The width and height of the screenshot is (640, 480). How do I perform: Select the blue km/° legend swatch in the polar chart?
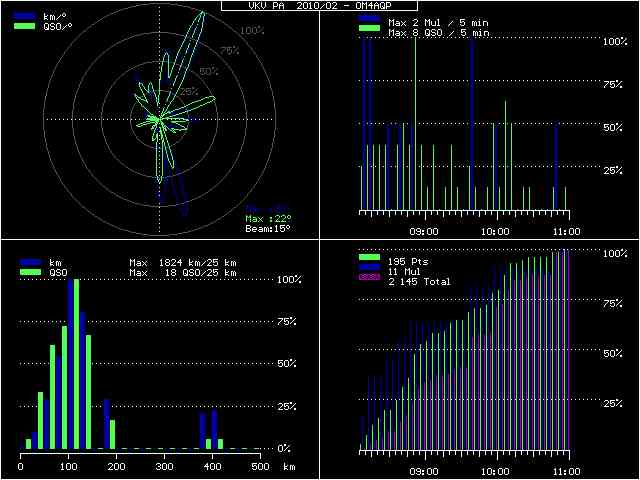coord(24,17)
